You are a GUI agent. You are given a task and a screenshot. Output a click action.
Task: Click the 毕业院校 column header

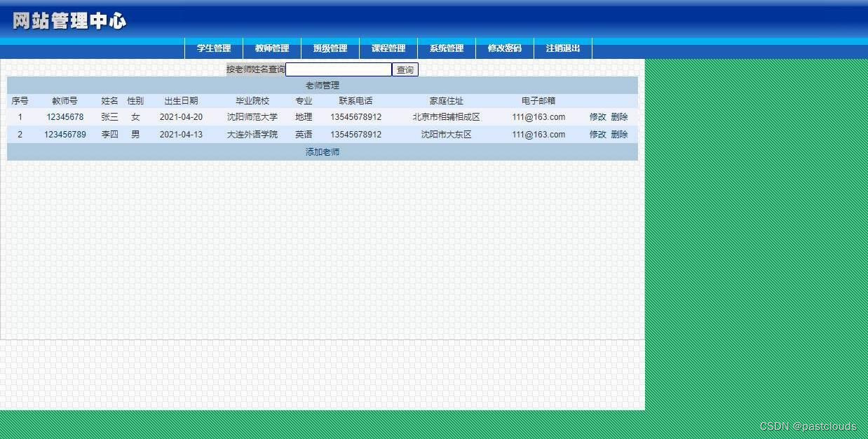click(252, 101)
